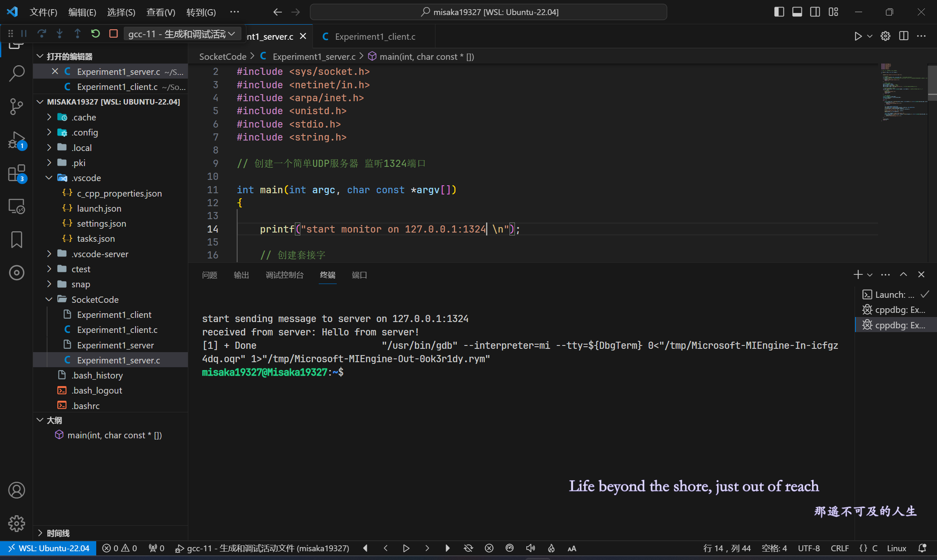
Task: Create new terminal with plus button
Action: tap(858, 274)
